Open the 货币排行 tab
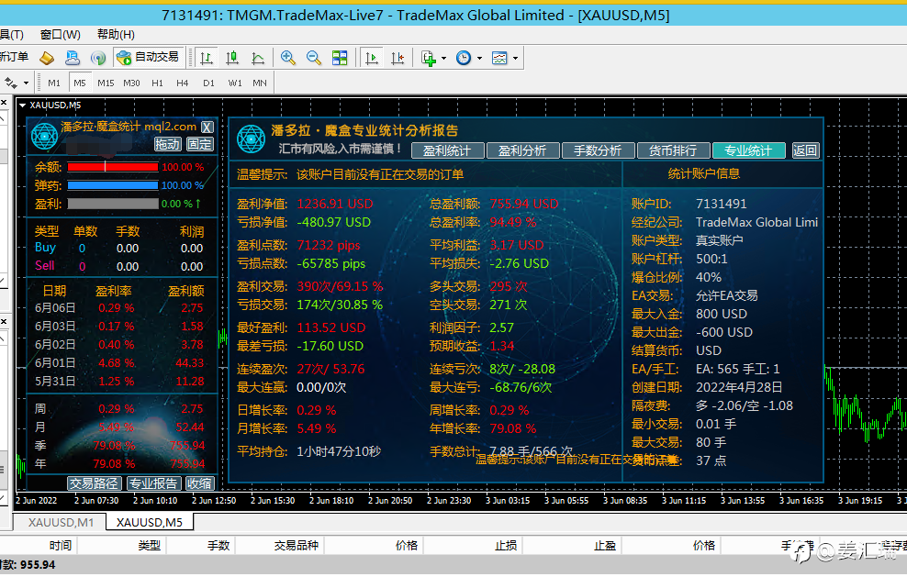907x588 pixels. pyautogui.click(x=673, y=151)
